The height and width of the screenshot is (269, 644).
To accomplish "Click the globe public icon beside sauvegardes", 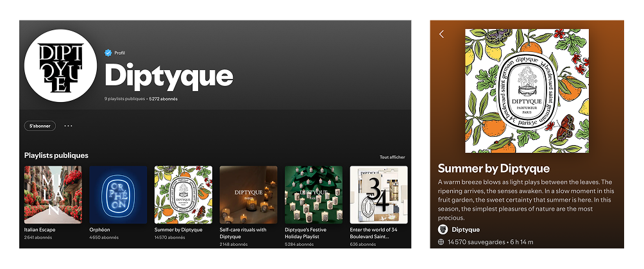I will (x=441, y=242).
